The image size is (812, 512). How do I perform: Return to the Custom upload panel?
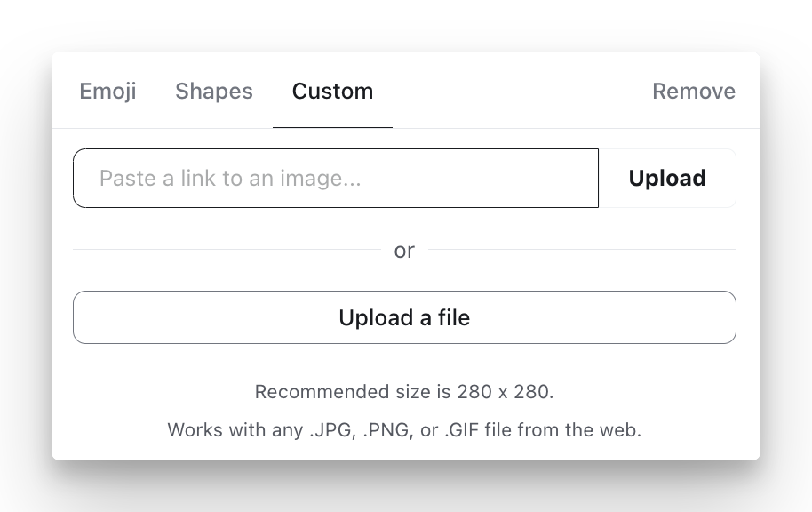point(332,91)
